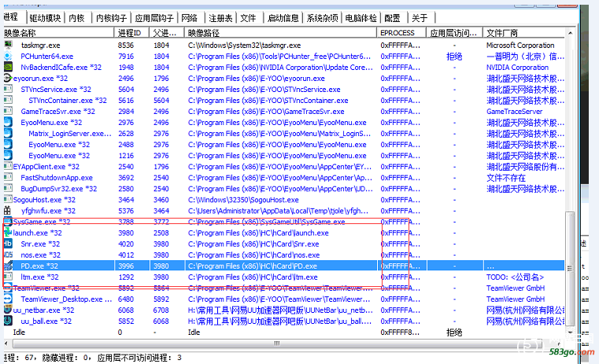This screenshot has height=364, width=599.
Task: Sort by the 映像名称 column header
Action: click(59, 33)
